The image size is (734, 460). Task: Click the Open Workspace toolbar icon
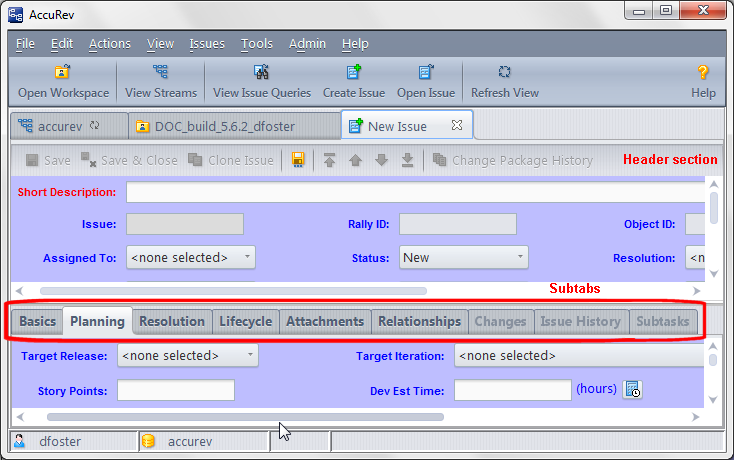pyautogui.click(x=63, y=73)
